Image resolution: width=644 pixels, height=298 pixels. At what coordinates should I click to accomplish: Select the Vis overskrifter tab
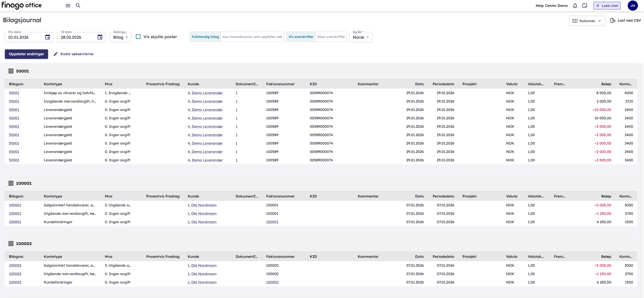[x=301, y=37]
